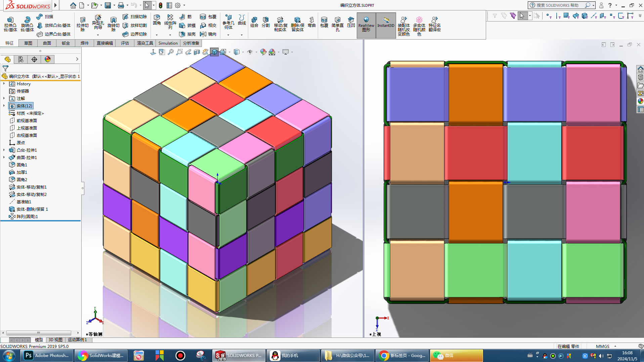
Task: Click the Fillet (圆角) tool in the ribbon
Action: (x=157, y=20)
